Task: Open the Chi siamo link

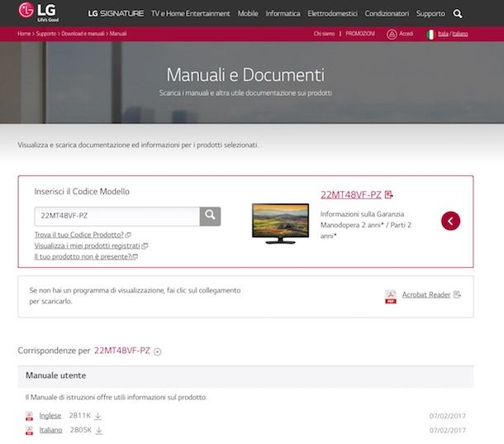Action: pos(324,34)
